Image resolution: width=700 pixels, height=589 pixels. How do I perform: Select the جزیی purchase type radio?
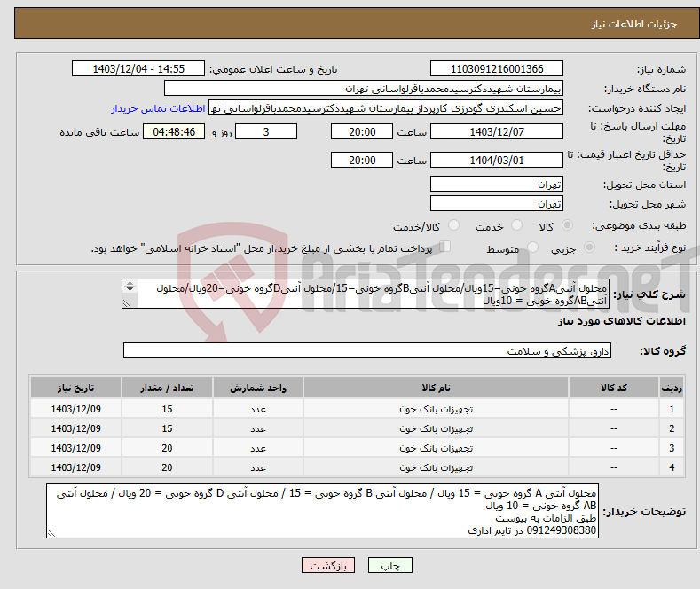[x=589, y=247]
